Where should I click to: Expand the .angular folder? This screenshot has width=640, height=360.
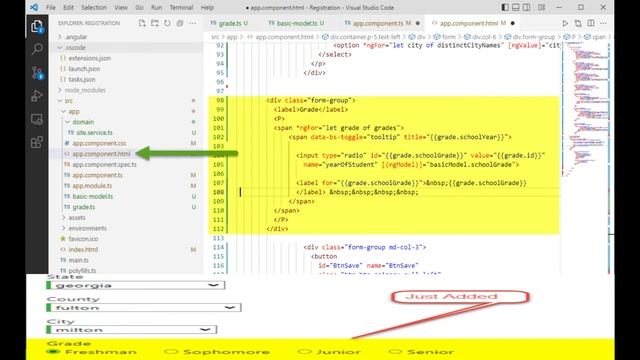click(76, 37)
